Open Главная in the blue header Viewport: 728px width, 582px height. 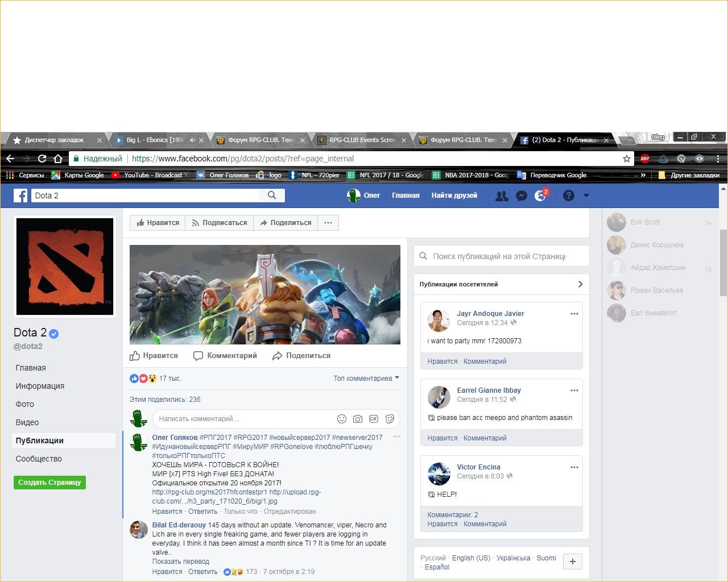[x=406, y=196]
